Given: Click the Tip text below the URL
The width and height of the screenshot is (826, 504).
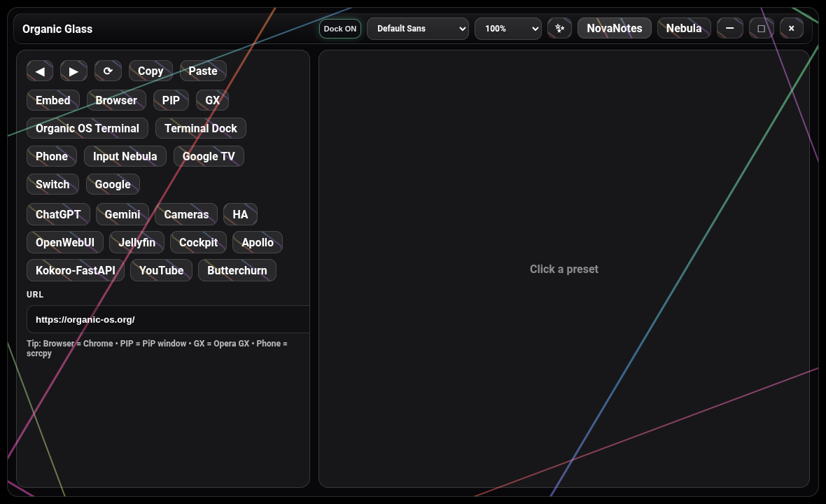Looking at the screenshot, I should point(157,348).
